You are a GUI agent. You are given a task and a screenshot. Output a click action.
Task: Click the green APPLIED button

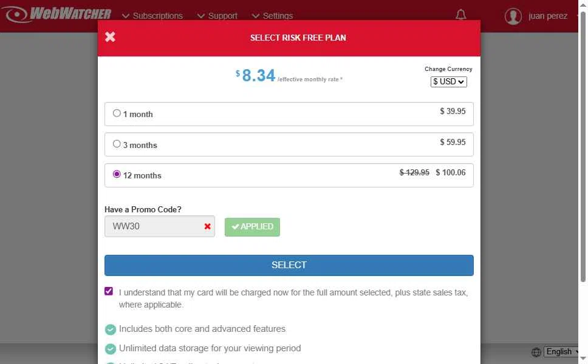[252, 227]
